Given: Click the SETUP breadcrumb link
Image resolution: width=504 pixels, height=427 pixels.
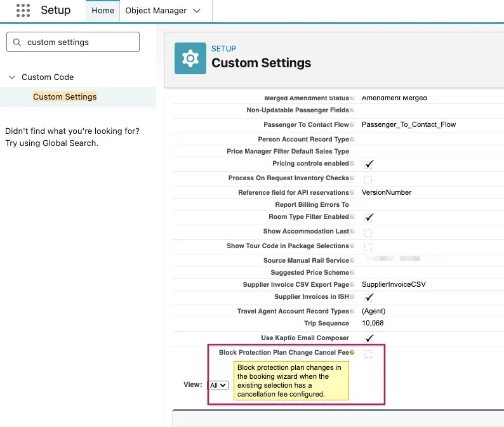Looking at the screenshot, I should coord(223,49).
